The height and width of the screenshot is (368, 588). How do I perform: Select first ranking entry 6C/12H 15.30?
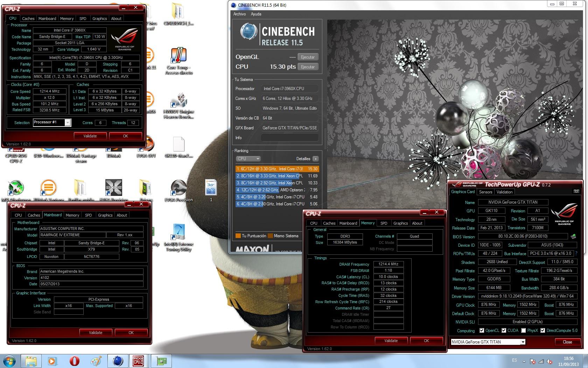[x=277, y=169]
